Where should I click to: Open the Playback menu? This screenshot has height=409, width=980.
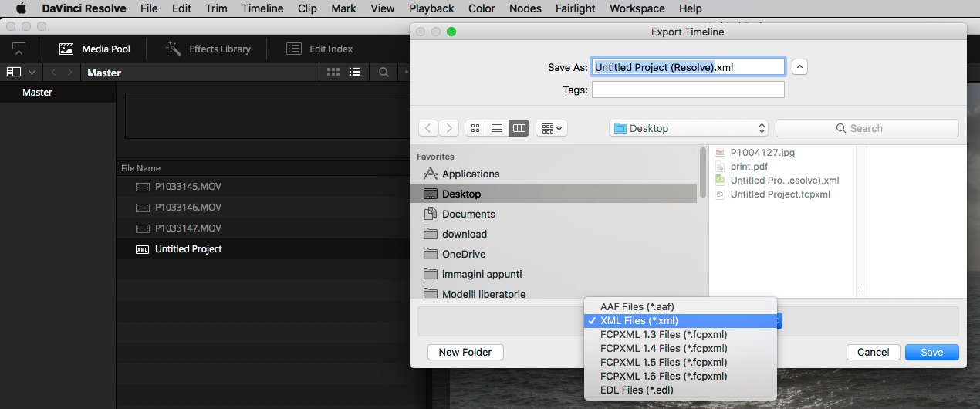[431, 8]
